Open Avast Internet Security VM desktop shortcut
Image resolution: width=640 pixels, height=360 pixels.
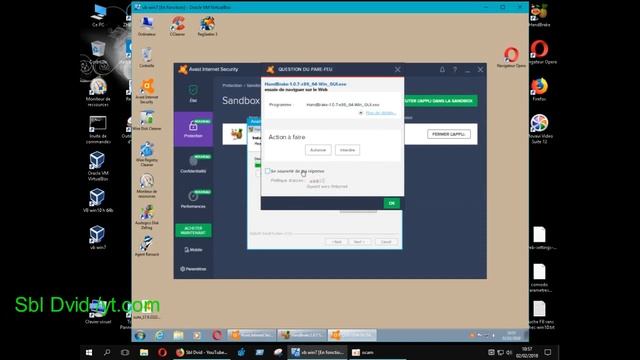point(147,91)
